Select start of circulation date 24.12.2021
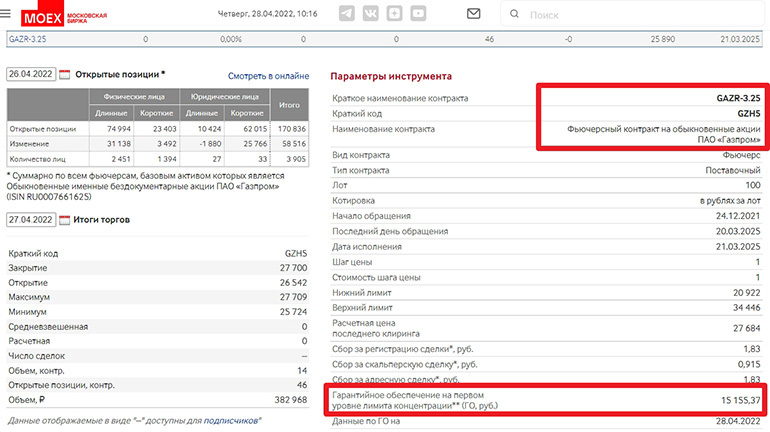 pyautogui.click(x=738, y=216)
